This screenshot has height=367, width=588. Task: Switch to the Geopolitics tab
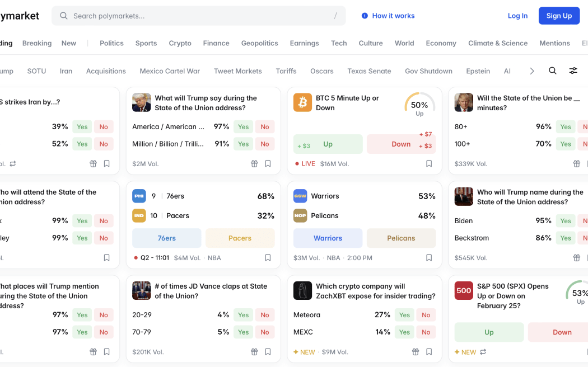tap(259, 43)
